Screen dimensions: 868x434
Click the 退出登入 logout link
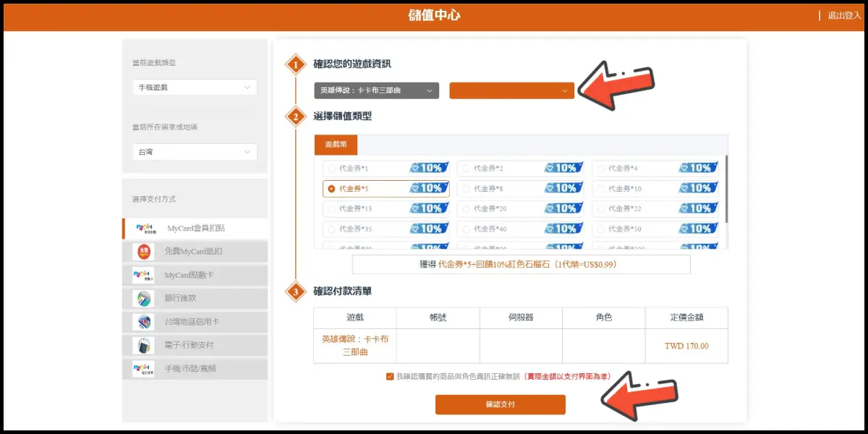(x=844, y=15)
